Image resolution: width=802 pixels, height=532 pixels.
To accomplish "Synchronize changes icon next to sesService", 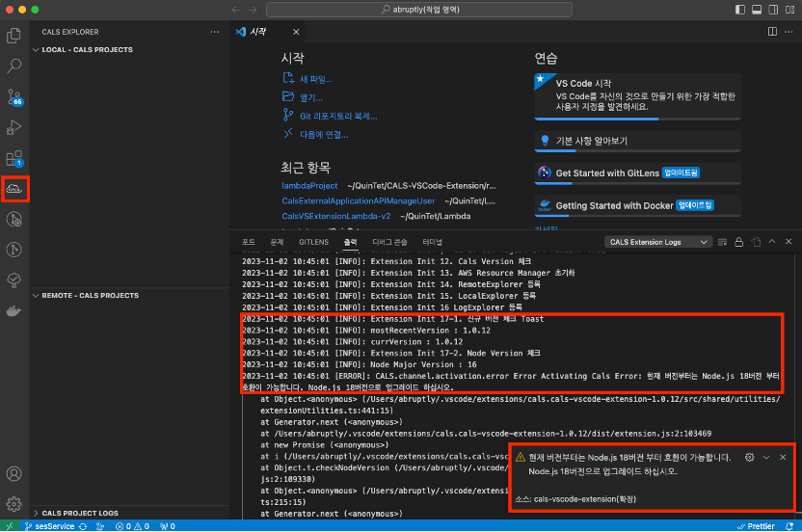I will coord(83,526).
